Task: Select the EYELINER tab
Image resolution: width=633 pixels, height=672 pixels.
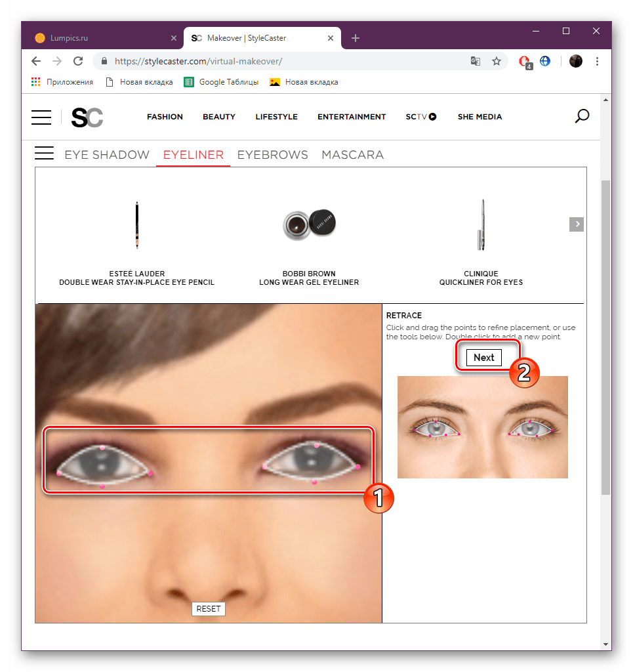Action: (x=193, y=155)
